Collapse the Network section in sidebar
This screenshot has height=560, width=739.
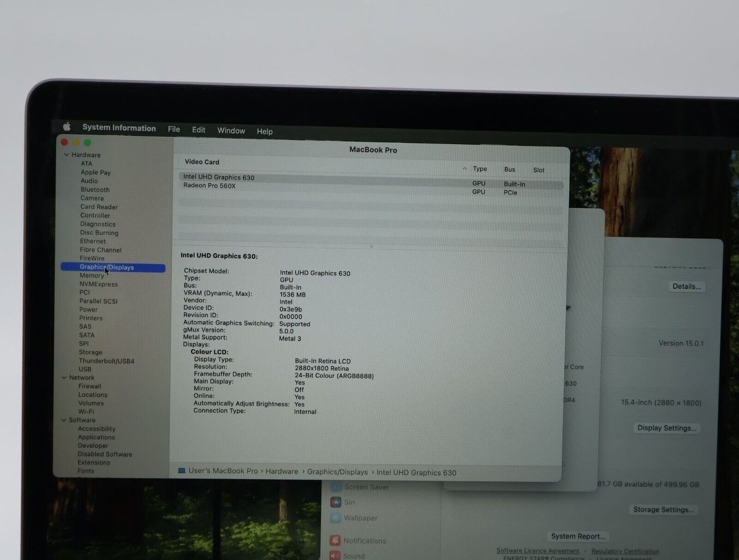coord(64,377)
